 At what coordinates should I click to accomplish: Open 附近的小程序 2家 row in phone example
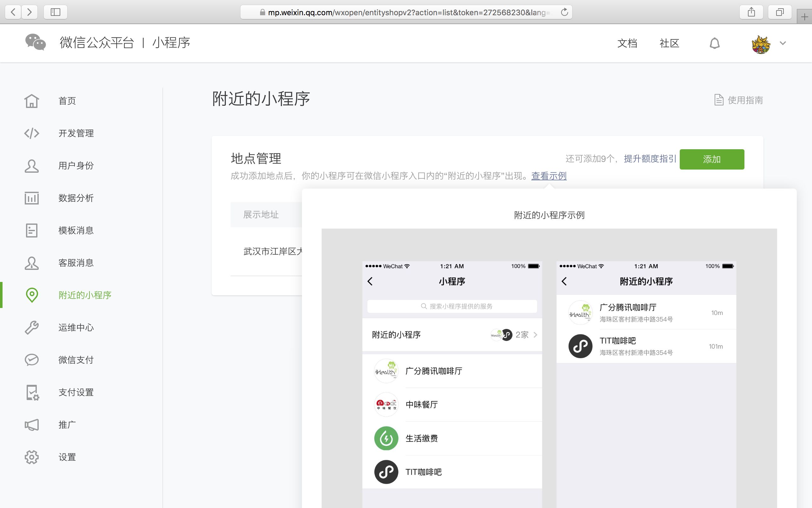452,335
